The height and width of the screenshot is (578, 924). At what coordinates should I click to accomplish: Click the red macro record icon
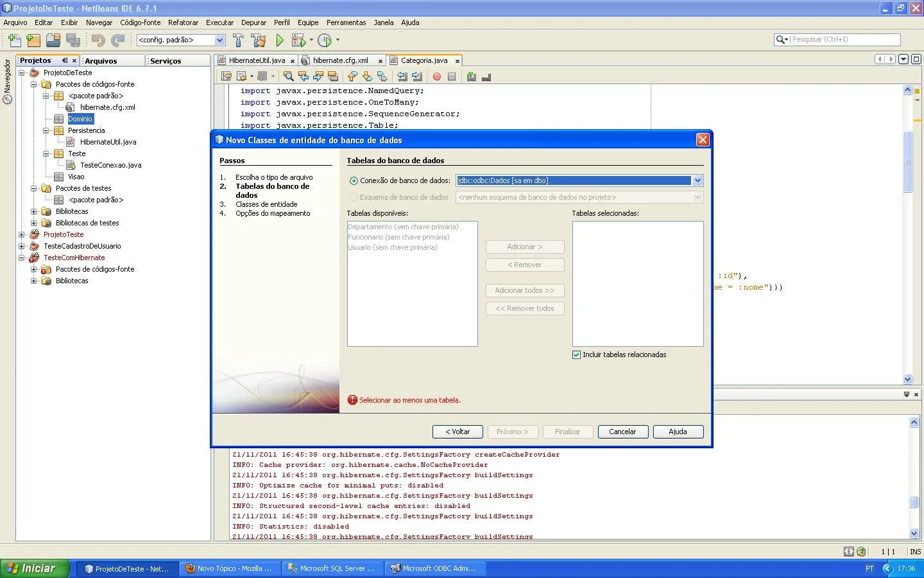[437, 76]
